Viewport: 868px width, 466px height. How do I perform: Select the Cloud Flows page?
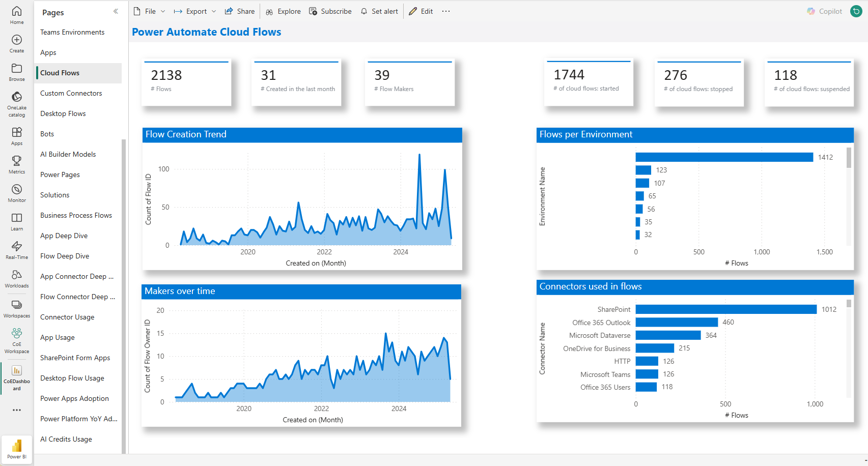point(78,73)
